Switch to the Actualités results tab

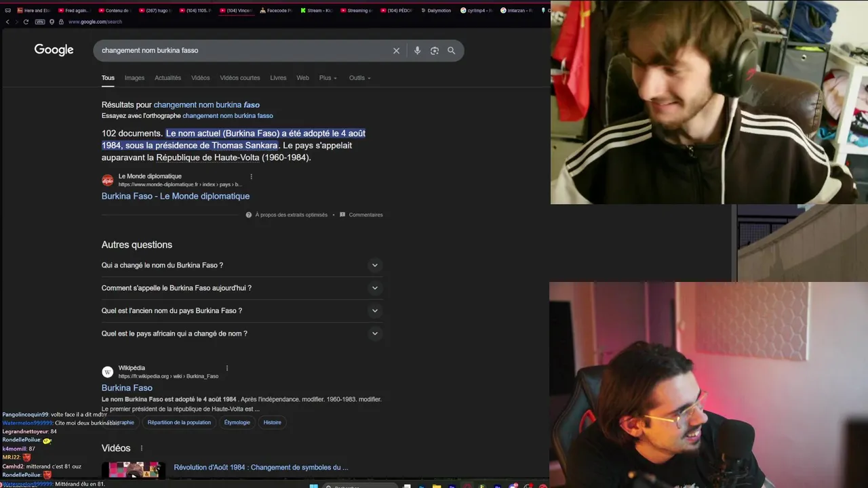pyautogui.click(x=167, y=78)
